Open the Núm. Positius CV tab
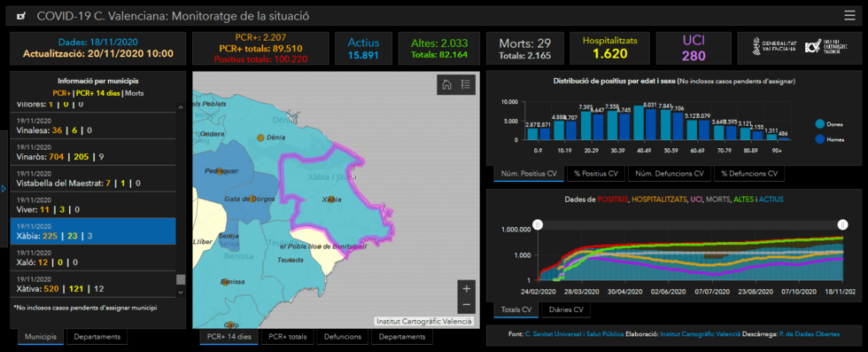868x352 pixels. tap(529, 174)
